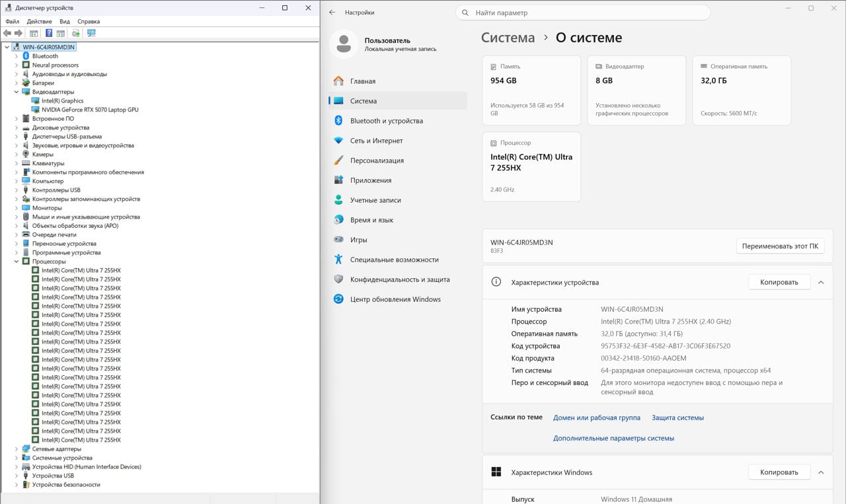Select the Камеры device category icon
This screenshot has height=504, width=846.
click(26, 155)
